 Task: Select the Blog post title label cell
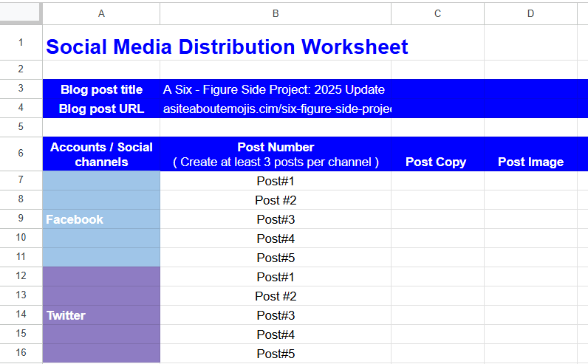click(101, 89)
